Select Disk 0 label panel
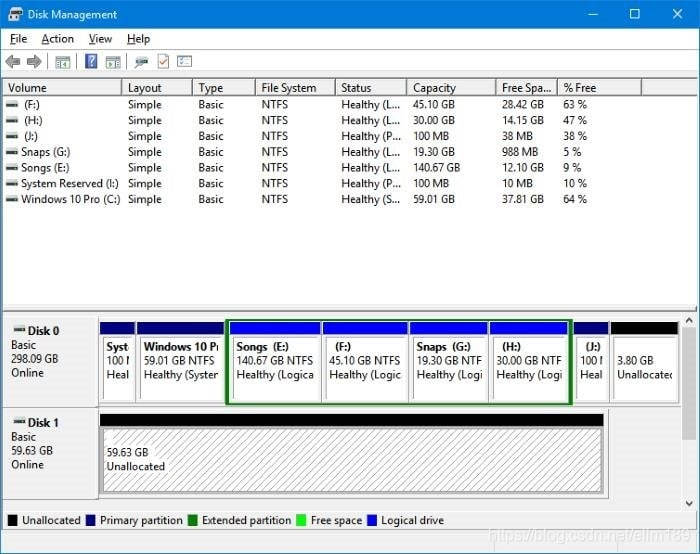 pyautogui.click(x=50, y=361)
